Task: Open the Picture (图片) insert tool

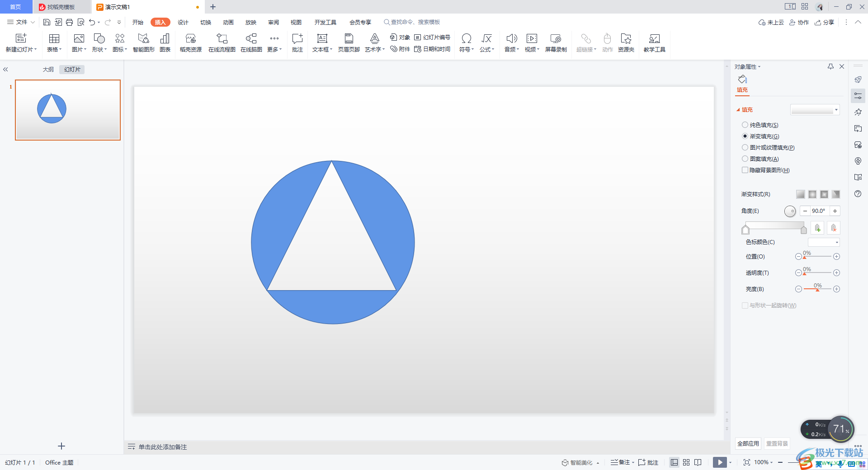Action: (79, 42)
